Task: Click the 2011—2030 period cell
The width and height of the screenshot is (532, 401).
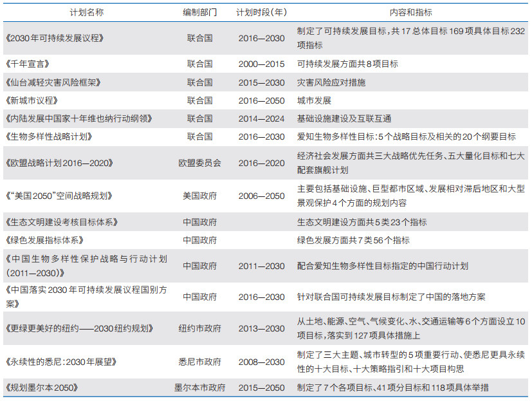Action: pyautogui.click(x=262, y=266)
